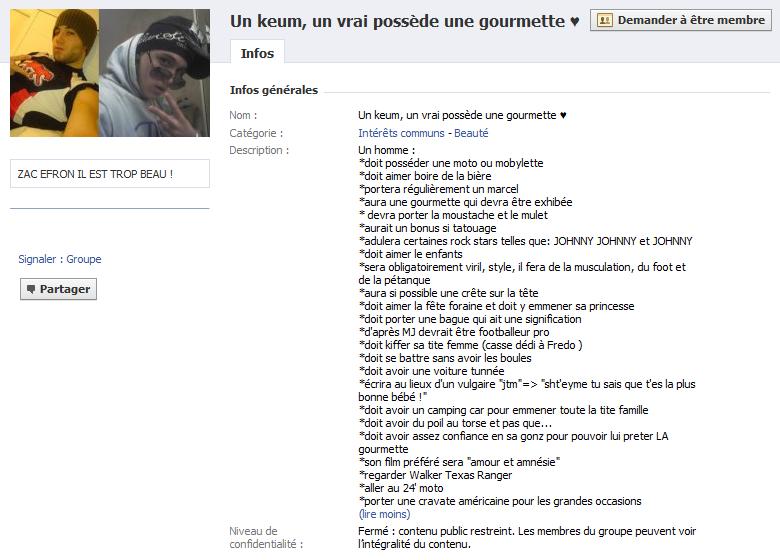Screen dimensions: 780x560
Task: Click the Catégorie field label
Action: (256, 133)
